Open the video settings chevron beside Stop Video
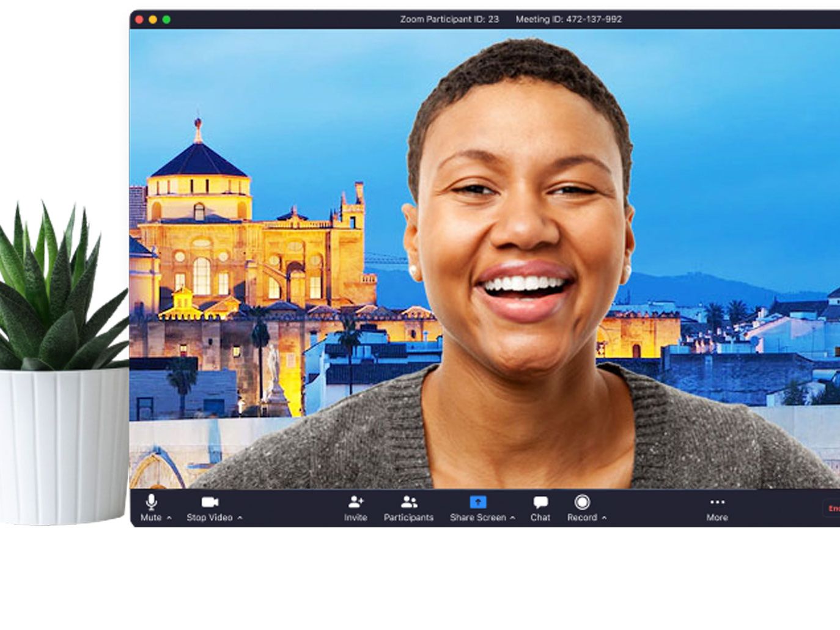This screenshot has width=840, height=630. (240, 518)
